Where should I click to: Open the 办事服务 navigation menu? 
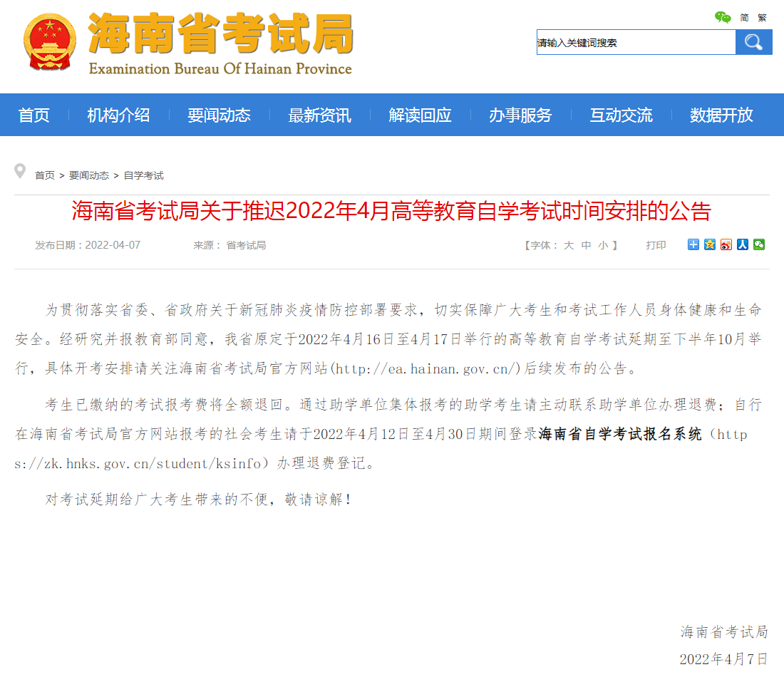(520, 115)
